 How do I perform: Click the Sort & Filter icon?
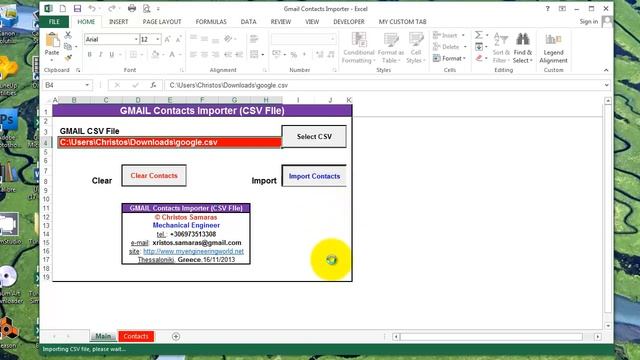pyautogui.click(x=501, y=40)
